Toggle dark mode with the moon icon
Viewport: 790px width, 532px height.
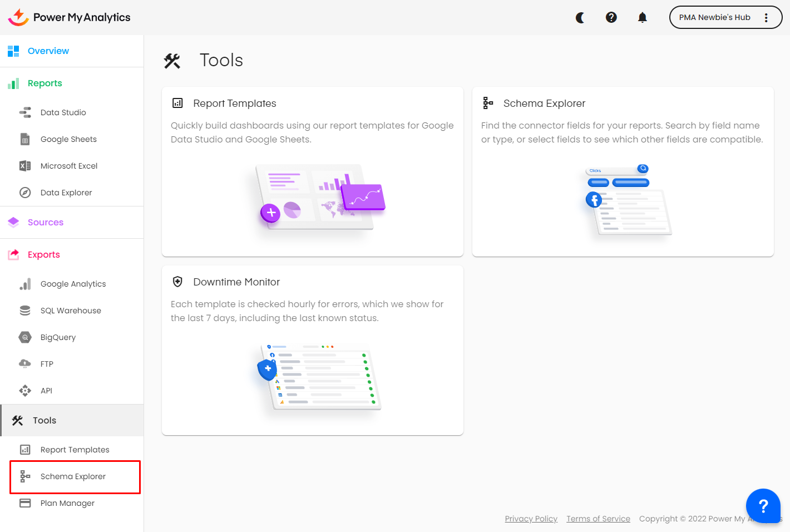tap(580, 18)
